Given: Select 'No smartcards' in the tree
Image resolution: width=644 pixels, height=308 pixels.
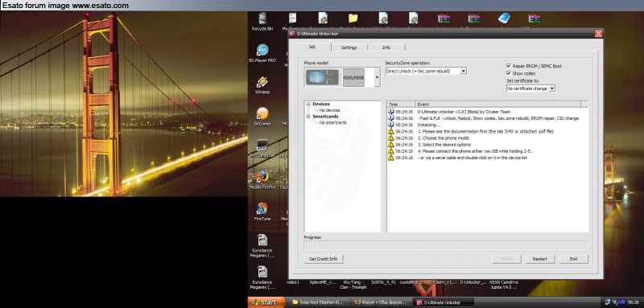Looking at the screenshot, I should click(x=332, y=122).
